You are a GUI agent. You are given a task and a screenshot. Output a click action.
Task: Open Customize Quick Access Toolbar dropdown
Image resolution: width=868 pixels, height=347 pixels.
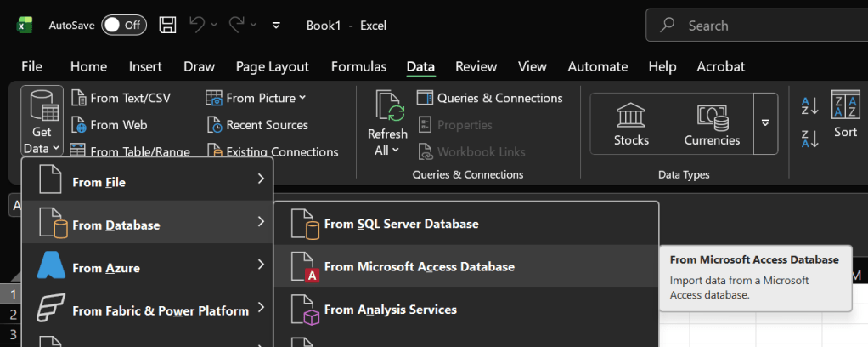point(277,25)
